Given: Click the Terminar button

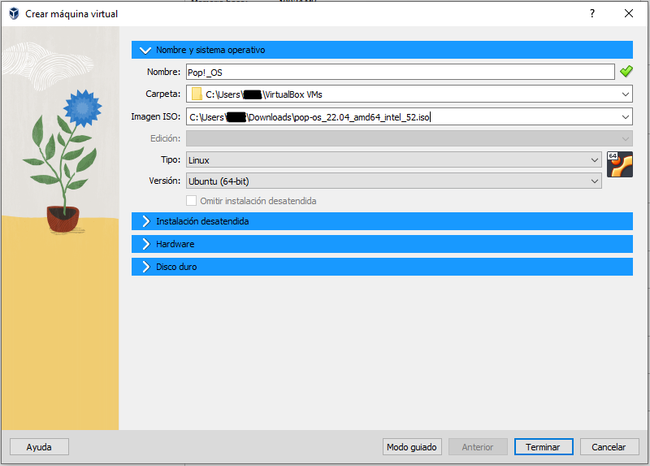Looking at the screenshot, I should (543, 447).
